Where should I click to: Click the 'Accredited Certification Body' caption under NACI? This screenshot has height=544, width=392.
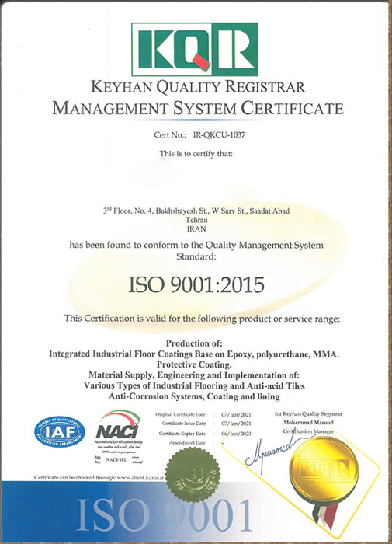coord(119,442)
